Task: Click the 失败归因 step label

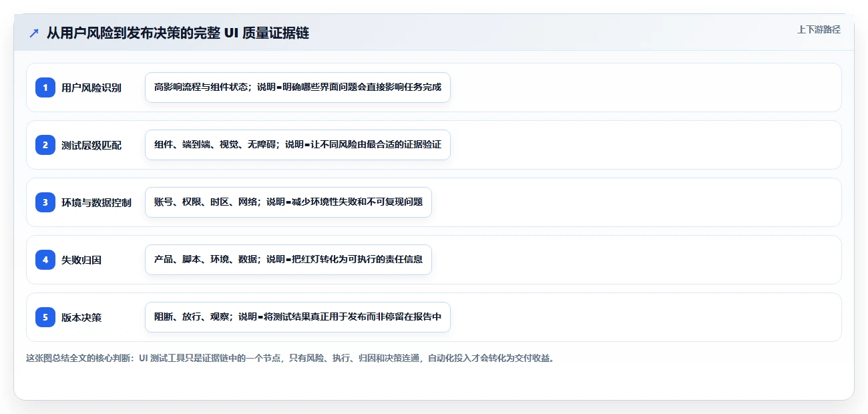Action: 81,260
